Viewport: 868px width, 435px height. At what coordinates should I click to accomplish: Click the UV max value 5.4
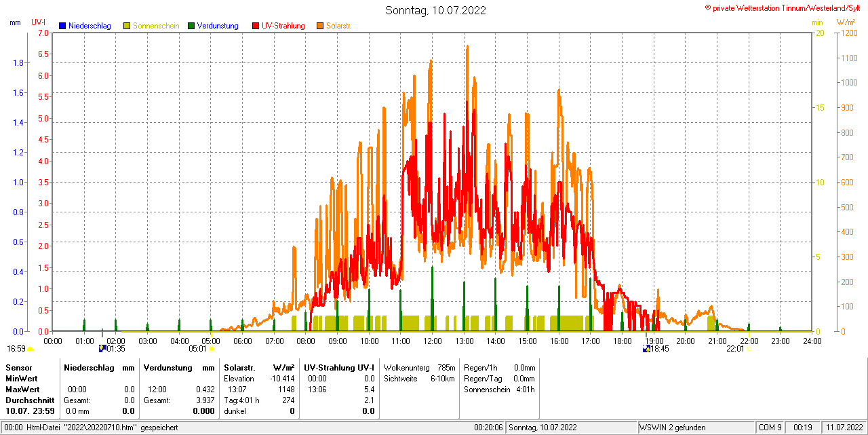pos(370,390)
